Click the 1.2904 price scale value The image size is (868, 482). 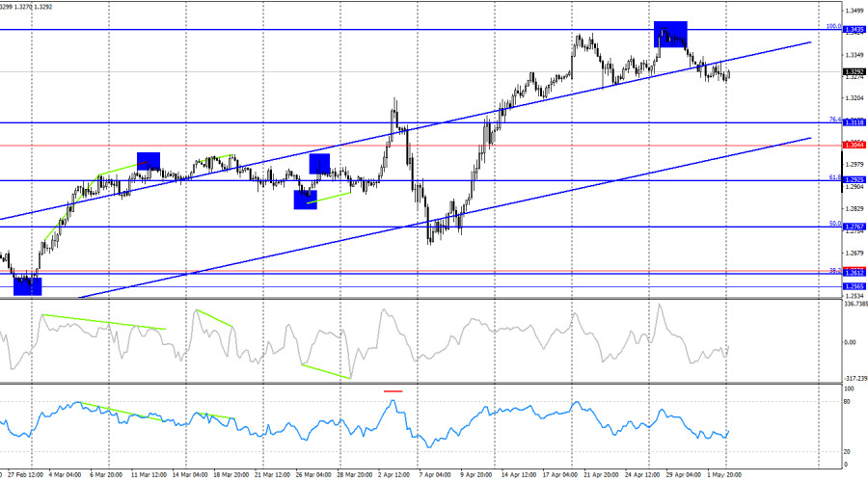tap(855, 187)
